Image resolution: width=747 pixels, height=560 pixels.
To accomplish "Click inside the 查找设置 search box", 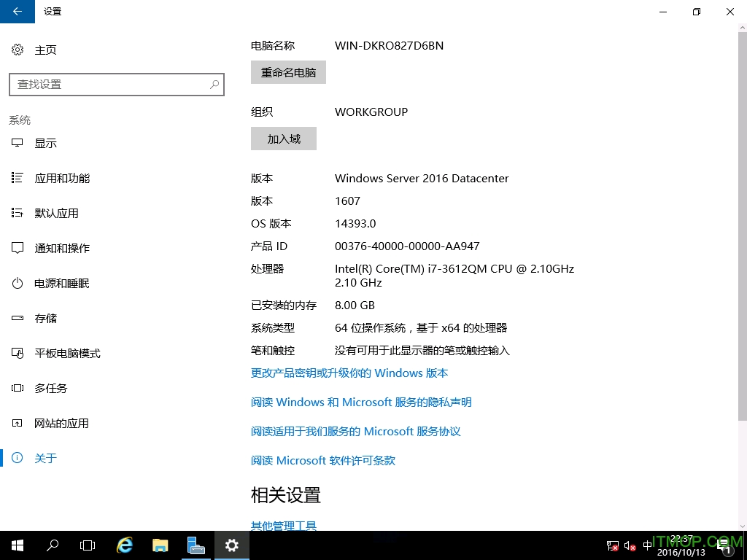I will click(117, 85).
